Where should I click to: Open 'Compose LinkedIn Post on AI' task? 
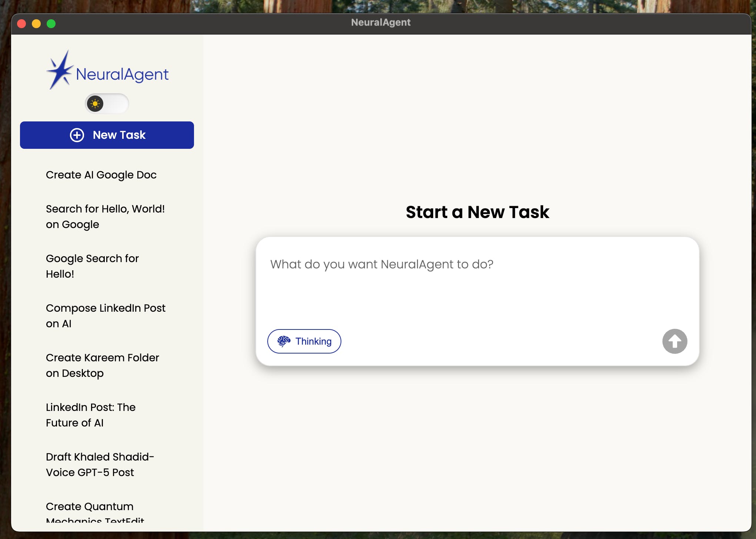[106, 316]
